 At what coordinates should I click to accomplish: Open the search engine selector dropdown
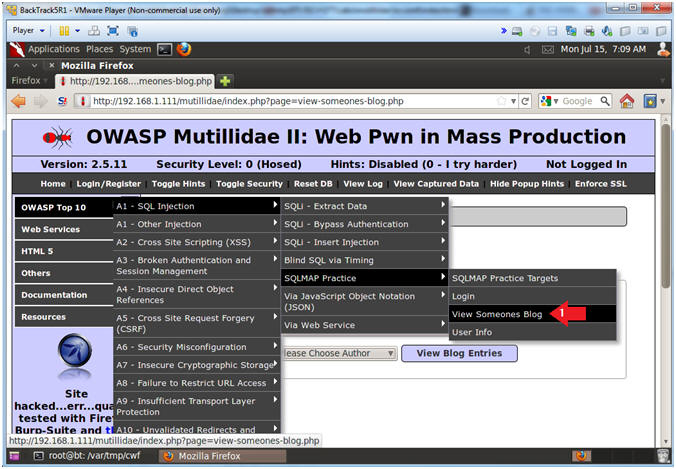[550, 101]
